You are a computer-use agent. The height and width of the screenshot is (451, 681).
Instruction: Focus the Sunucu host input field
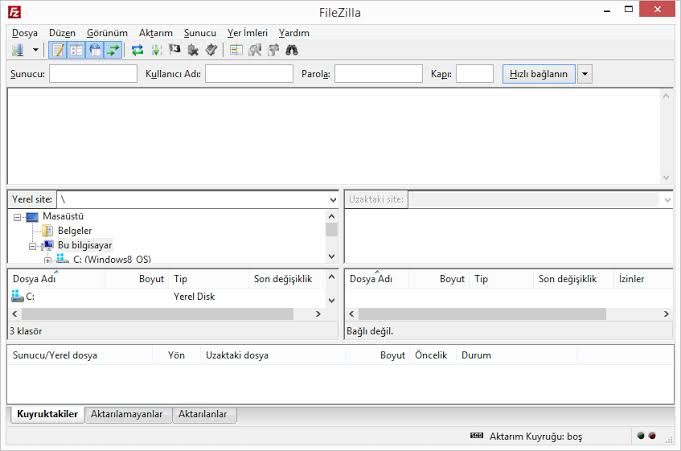click(93, 73)
